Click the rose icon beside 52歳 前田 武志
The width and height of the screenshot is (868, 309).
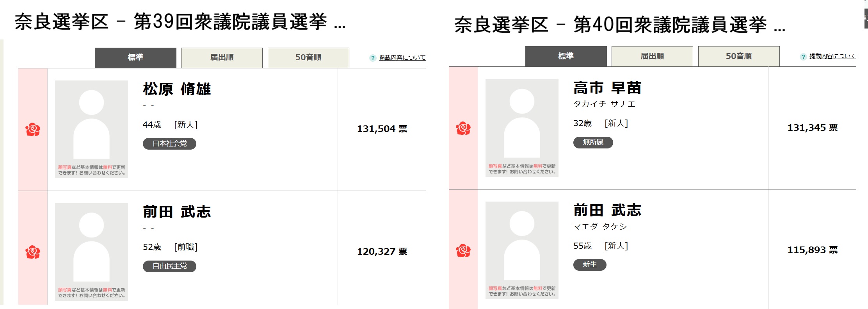[x=33, y=252]
